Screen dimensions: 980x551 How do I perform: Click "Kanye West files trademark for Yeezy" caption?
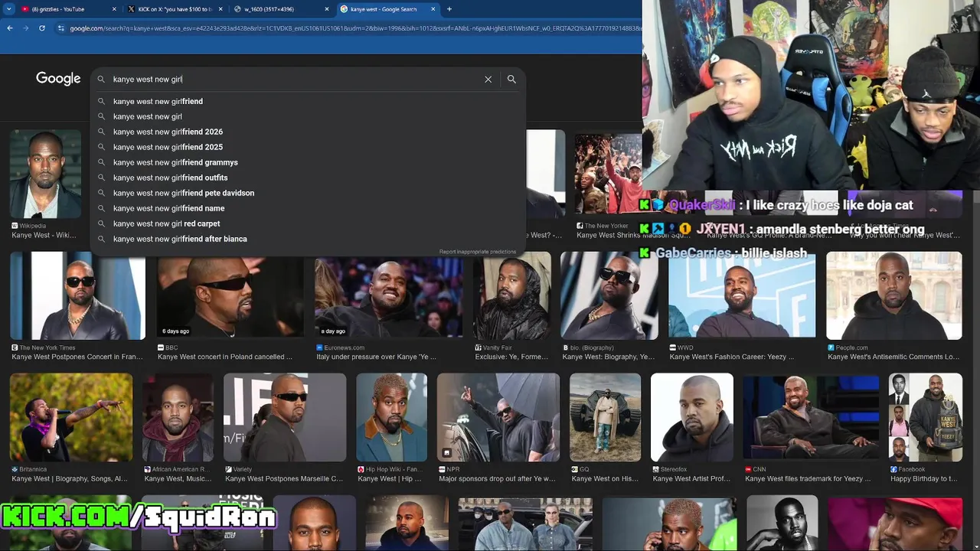808,479
